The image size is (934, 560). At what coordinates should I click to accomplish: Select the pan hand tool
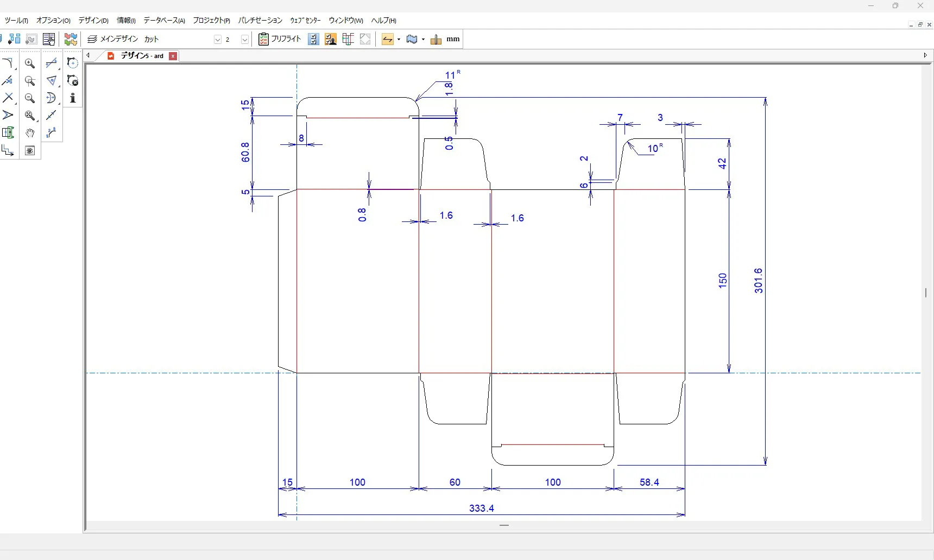(30, 133)
